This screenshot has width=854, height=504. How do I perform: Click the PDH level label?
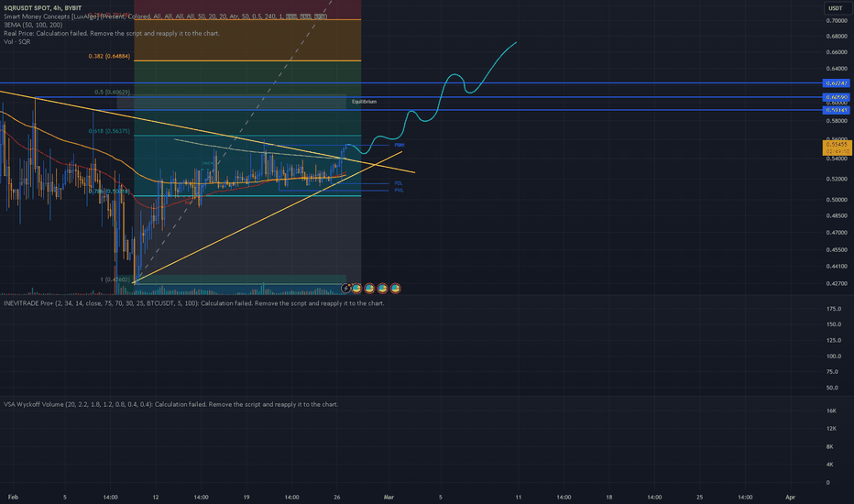[400, 146]
